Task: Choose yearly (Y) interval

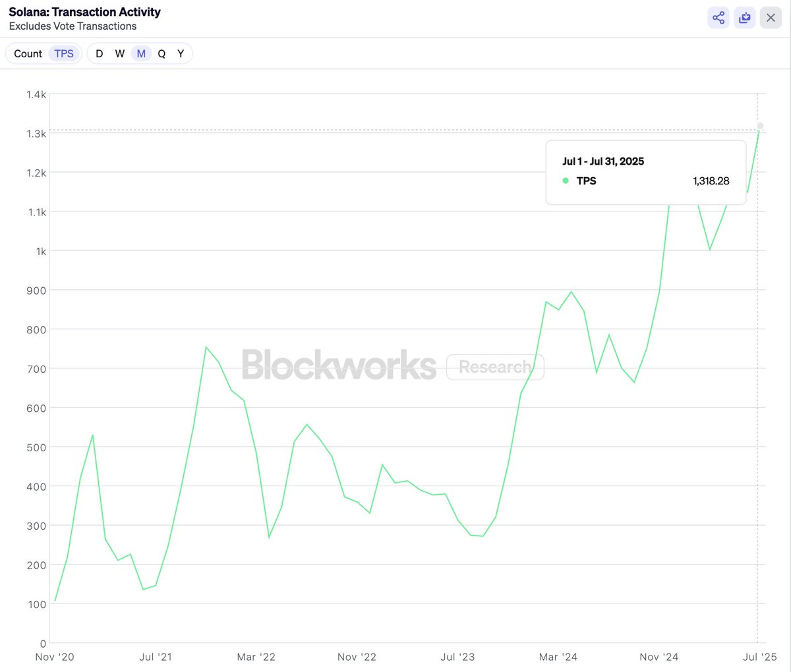Action: pos(181,53)
